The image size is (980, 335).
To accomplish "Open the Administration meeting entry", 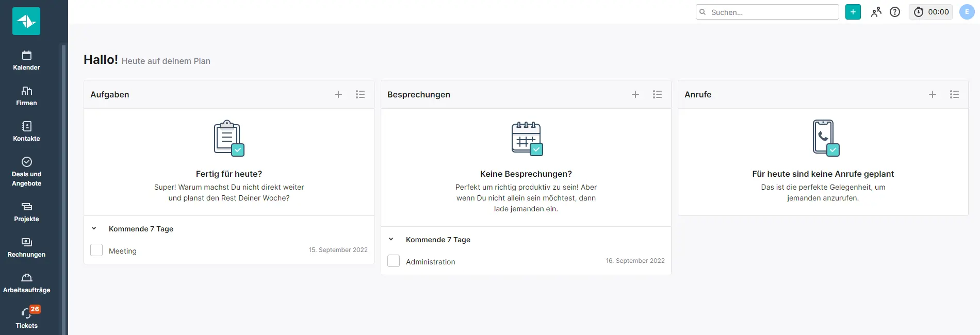I will click(x=431, y=262).
